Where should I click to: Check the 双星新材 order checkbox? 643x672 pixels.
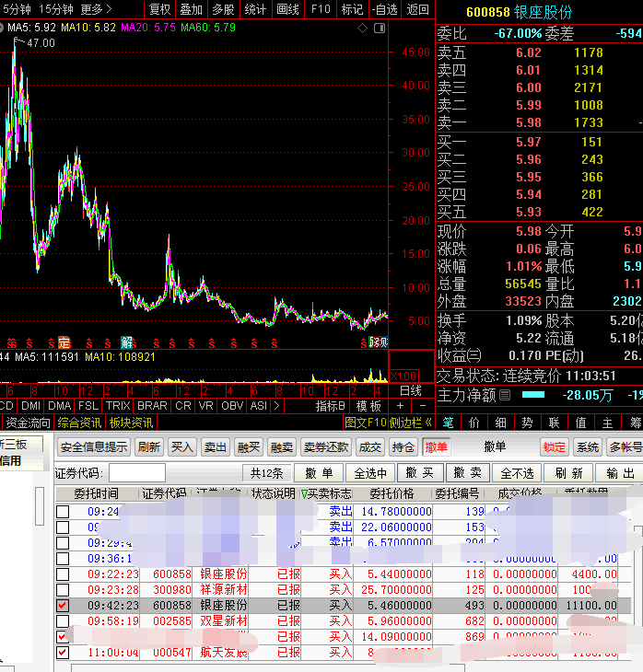(x=63, y=621)
